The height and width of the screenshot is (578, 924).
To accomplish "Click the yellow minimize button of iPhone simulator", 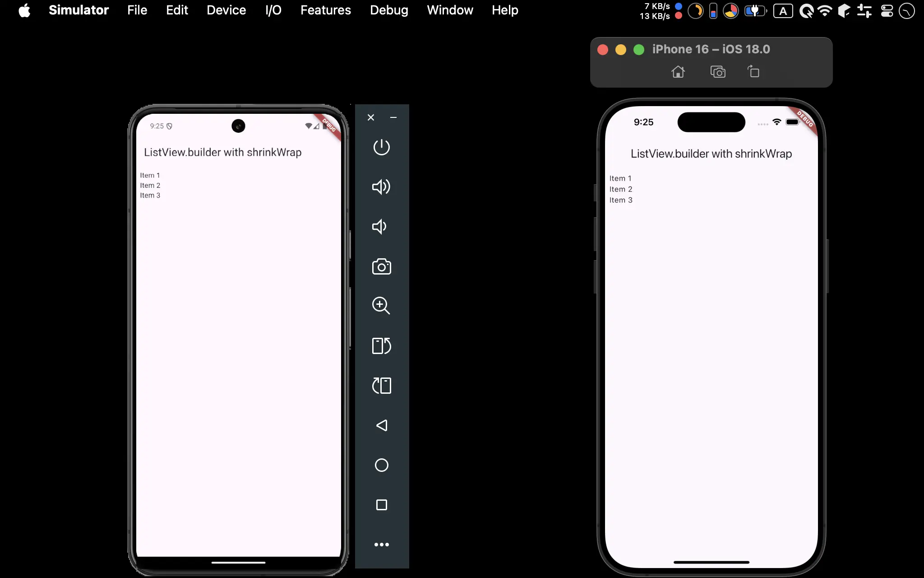I will (x=621, y=50).
